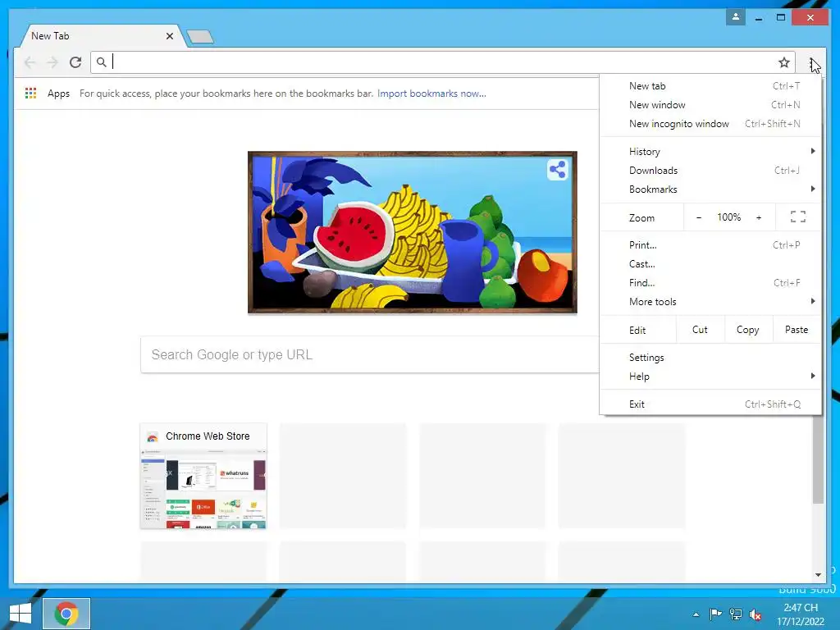Expand the Bookmarks submenu
840x630 pixels.
tap(710, 189)
